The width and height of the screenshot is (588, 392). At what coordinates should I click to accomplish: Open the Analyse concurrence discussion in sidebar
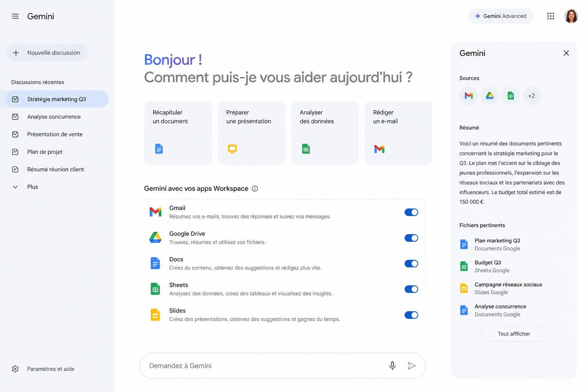pyautogui.click(x=57, y=117)
